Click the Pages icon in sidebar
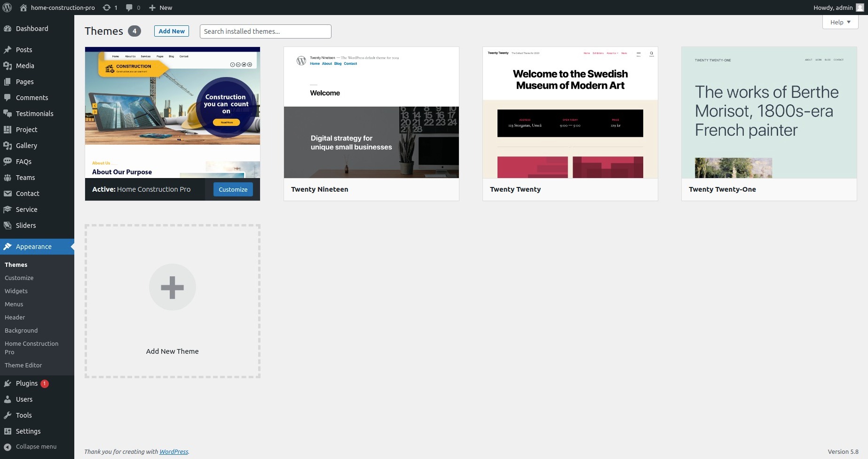The image size is (868, 459). coord(8,82)
